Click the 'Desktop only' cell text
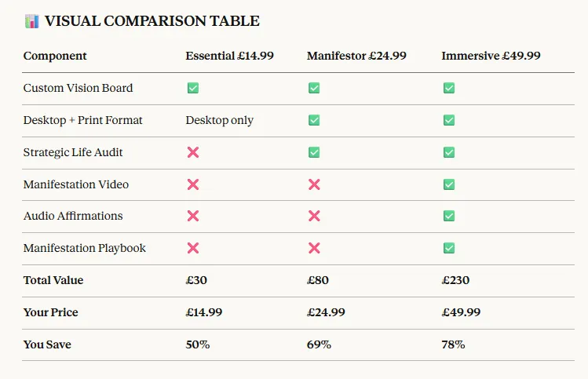Screen dimensions: 588x379 pyautogui.click(x=219, y=120)
